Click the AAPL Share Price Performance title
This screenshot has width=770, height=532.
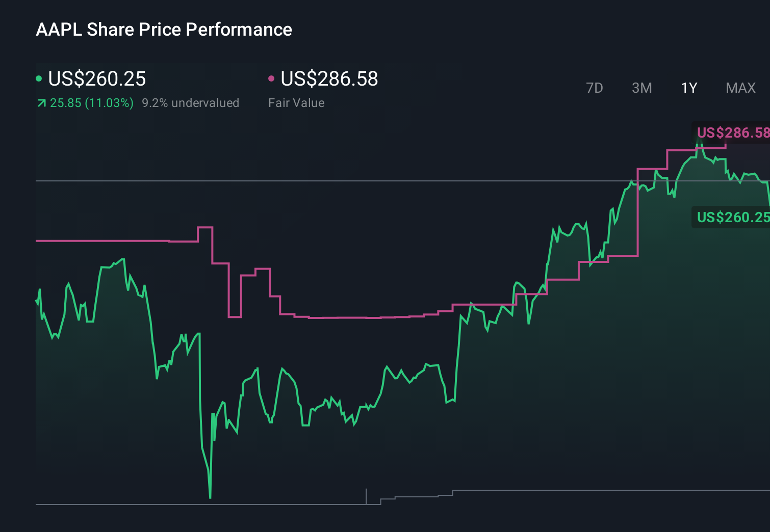click(164, 30)
